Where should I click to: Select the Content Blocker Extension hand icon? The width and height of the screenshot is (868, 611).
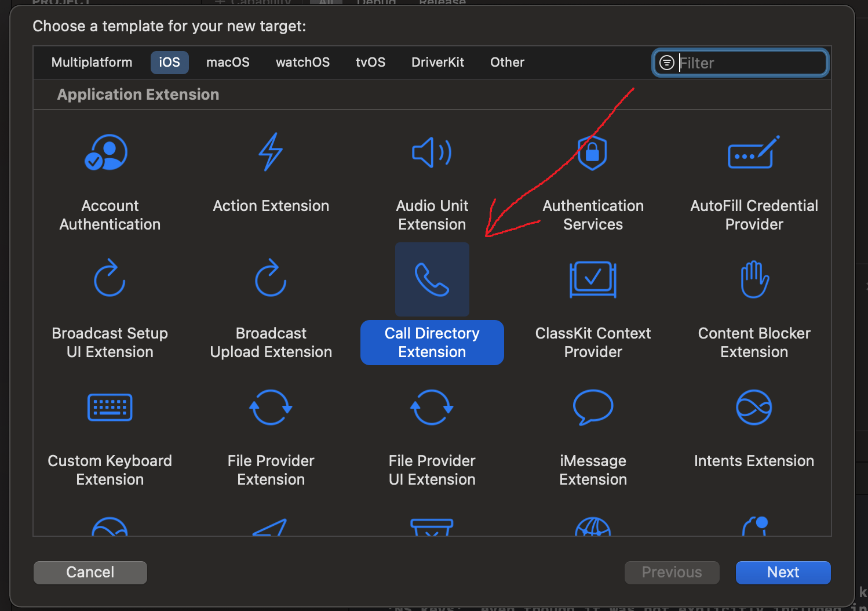point(754,279)
